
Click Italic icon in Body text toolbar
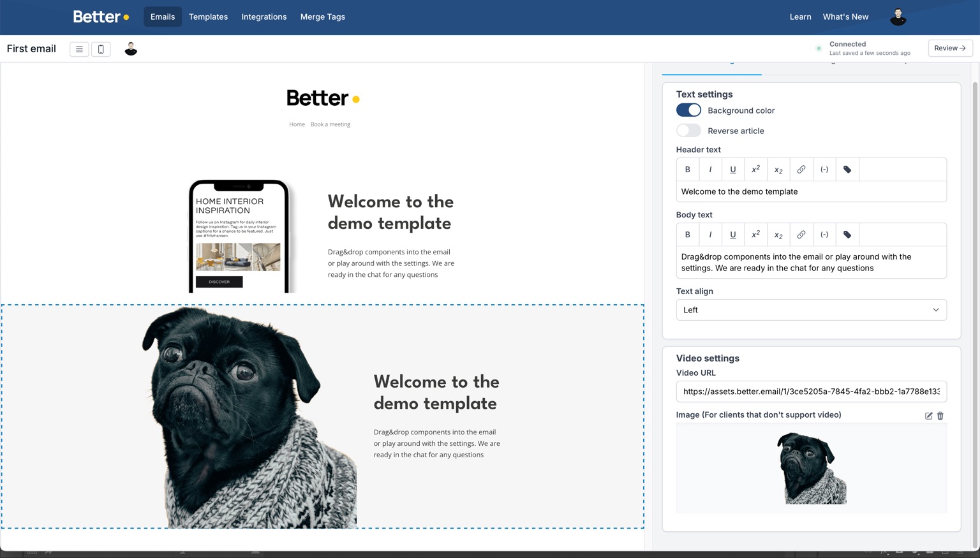[x=710, y=235]
